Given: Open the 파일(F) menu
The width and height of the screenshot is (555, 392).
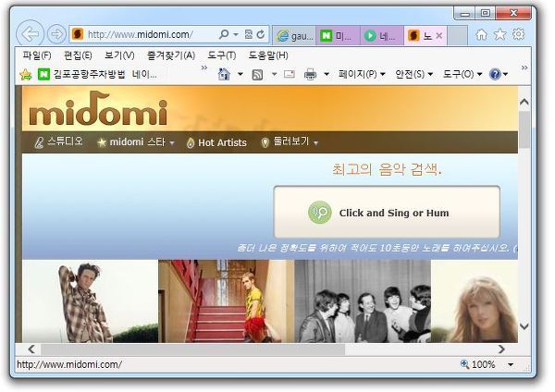Looking at the screenshot, I should tap(37, 55).
